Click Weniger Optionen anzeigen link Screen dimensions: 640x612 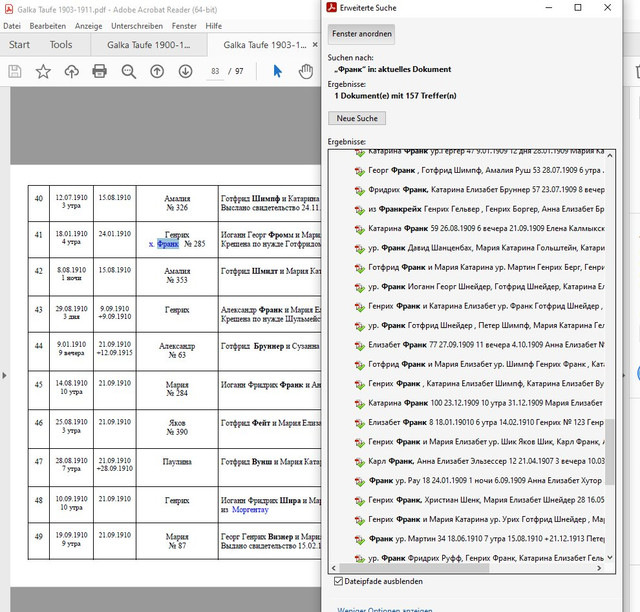tap(384, 609)
